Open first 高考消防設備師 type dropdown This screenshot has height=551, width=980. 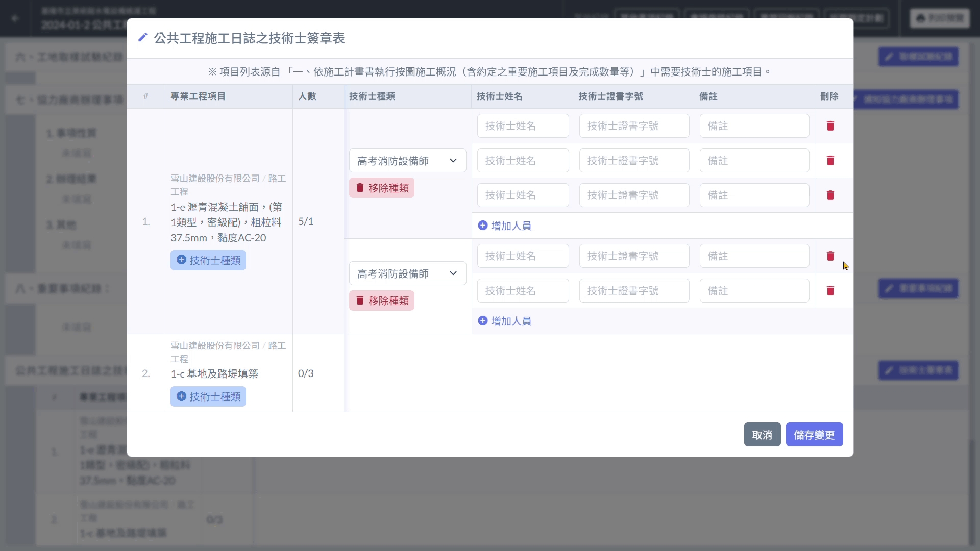(407, 161)
